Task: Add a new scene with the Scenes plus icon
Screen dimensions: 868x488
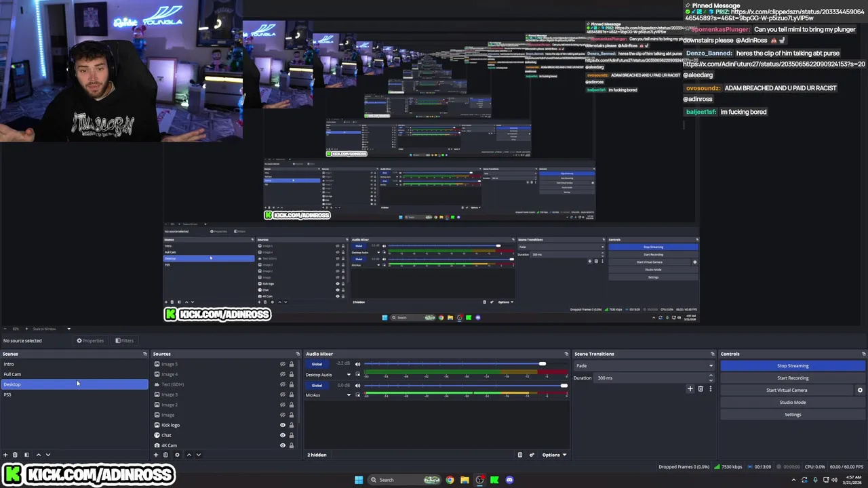Action: pos(5,455)
